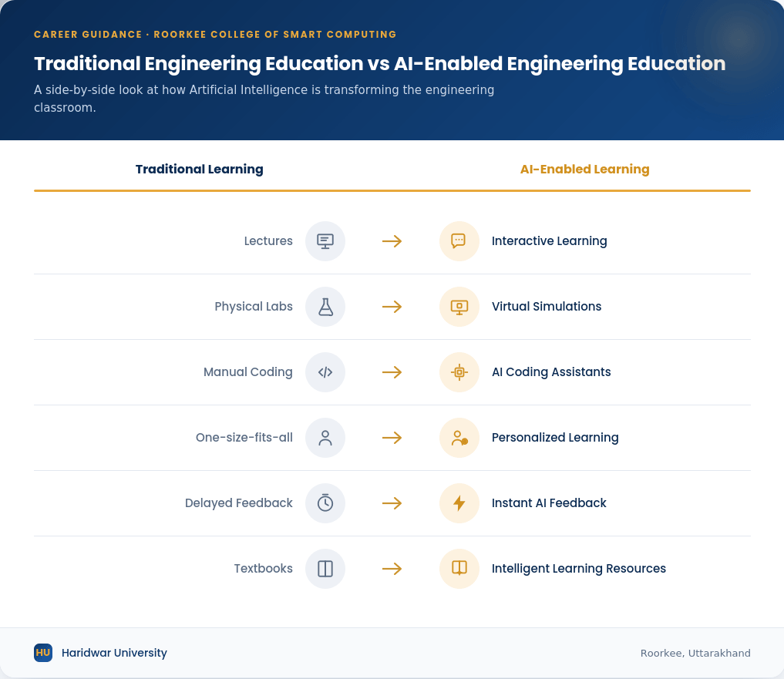
Task: Click the Instant AI Feedback label
Action: [549, 503]
